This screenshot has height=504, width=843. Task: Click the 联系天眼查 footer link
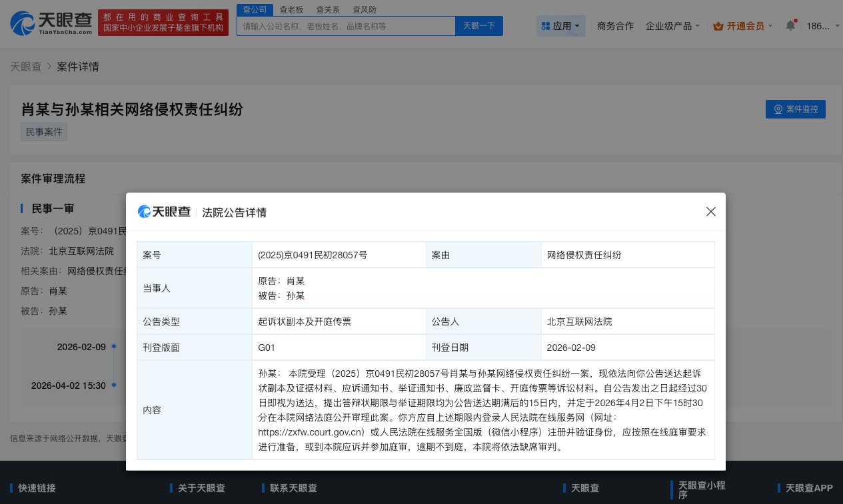click(x=293, y=488)
